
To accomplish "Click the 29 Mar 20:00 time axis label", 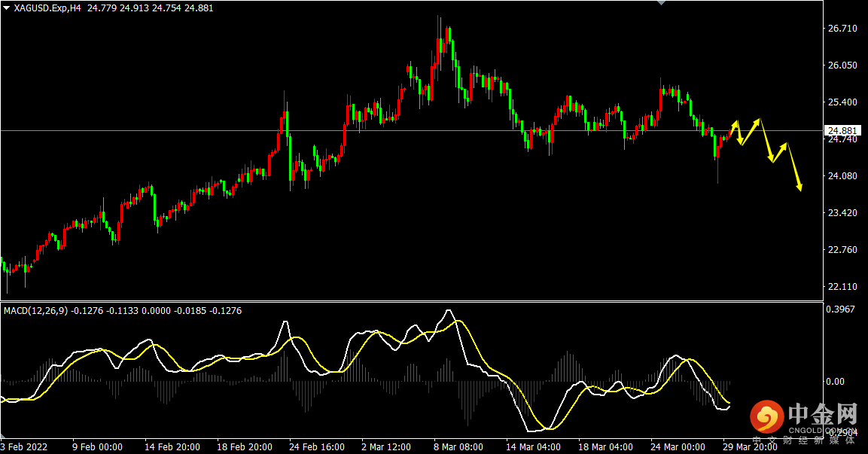I will (x=750, y=446).
